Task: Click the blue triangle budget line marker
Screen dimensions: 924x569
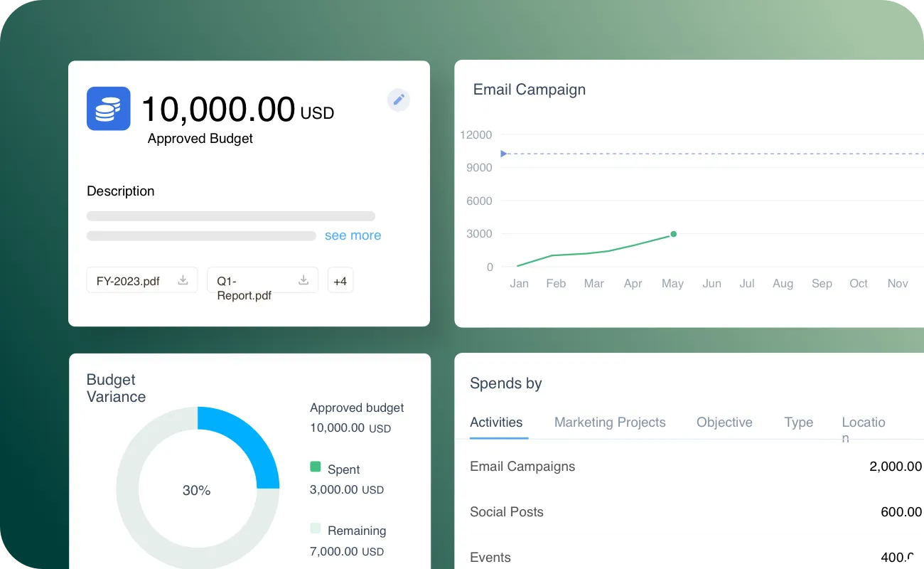Action: point(503,154)
